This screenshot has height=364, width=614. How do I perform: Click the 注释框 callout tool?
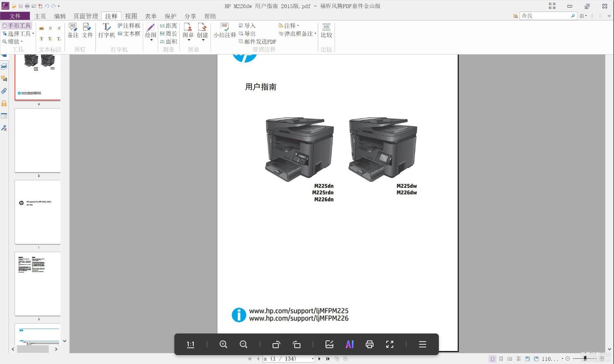click(x=129, y=26)
